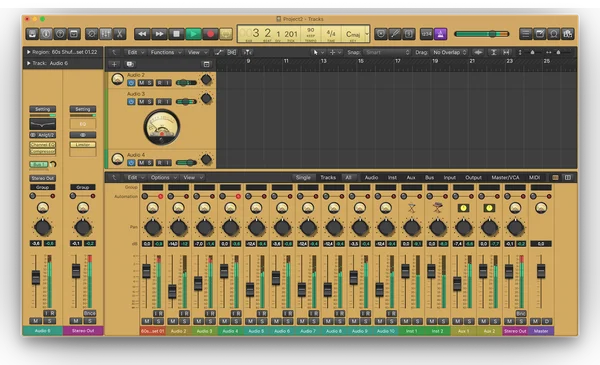Screen dimensions: 600x365
Task: Open the Snap Smart dropdown
Action: [387, 52]
